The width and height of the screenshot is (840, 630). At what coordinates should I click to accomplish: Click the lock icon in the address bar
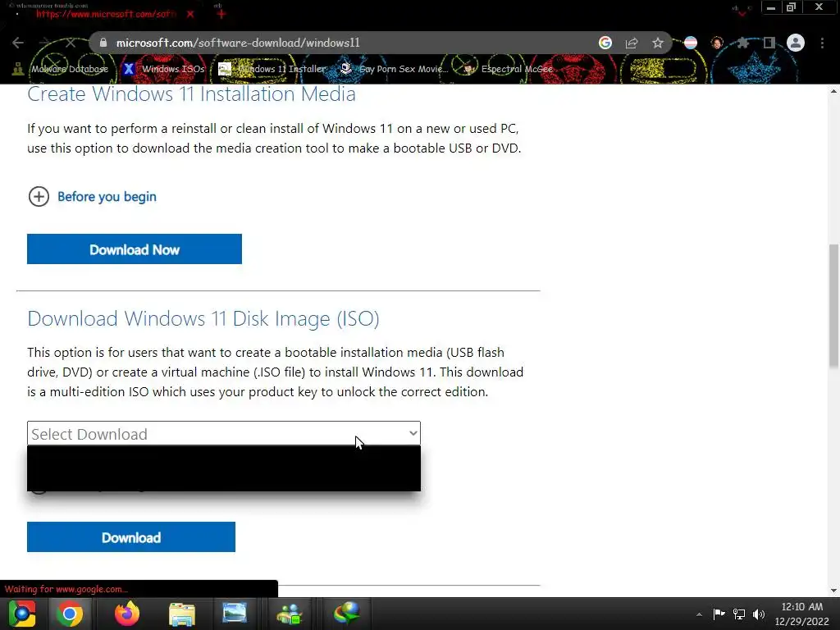tap(103, 43)
